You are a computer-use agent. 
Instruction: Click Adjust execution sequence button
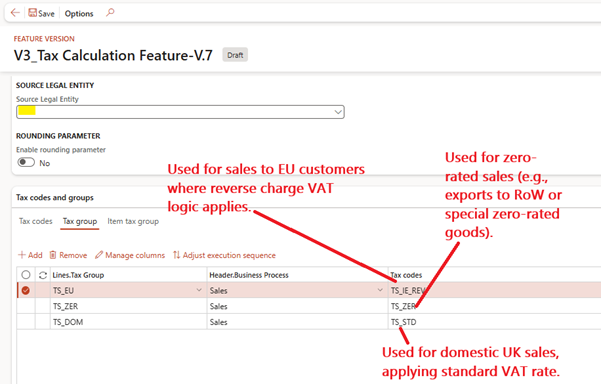[224, 255]
